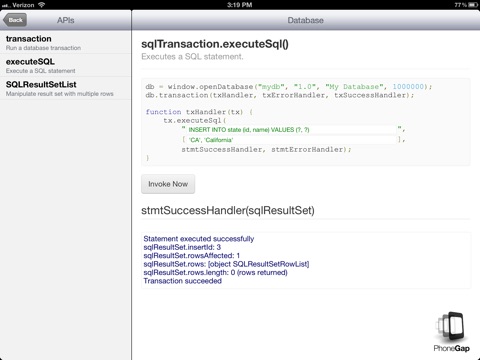This screenshot has height=360, width=480.
Task: Open the SQLResultSetList list item
Action: pyautogui.click(x=65, y=88)
